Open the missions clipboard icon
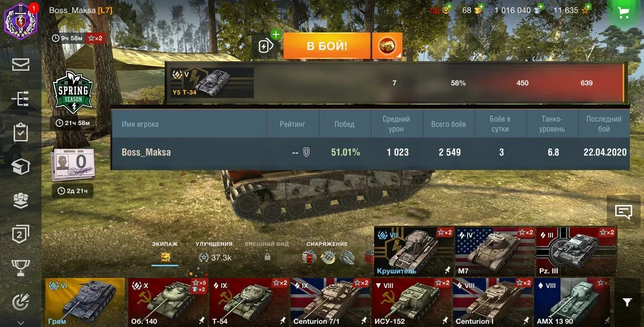 [21, 132]
